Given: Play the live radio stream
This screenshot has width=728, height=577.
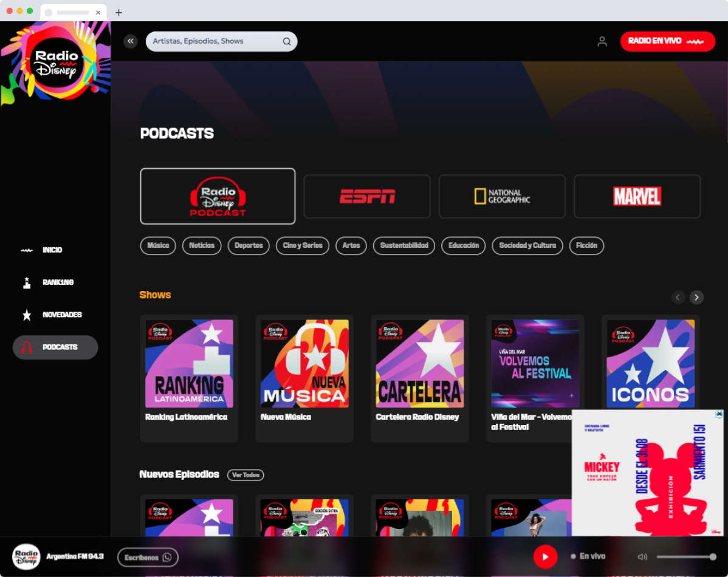Looking at the screenshot, I should point(545,556).
